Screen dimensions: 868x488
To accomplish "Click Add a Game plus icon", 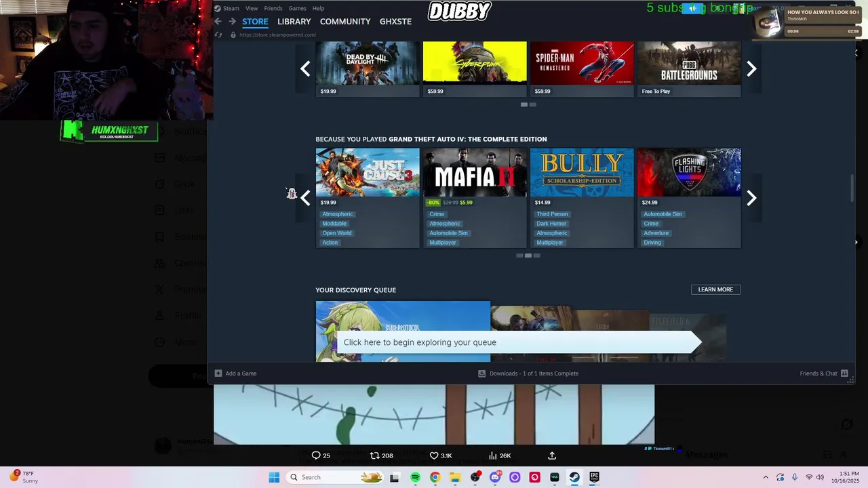I will pos(218,373).
